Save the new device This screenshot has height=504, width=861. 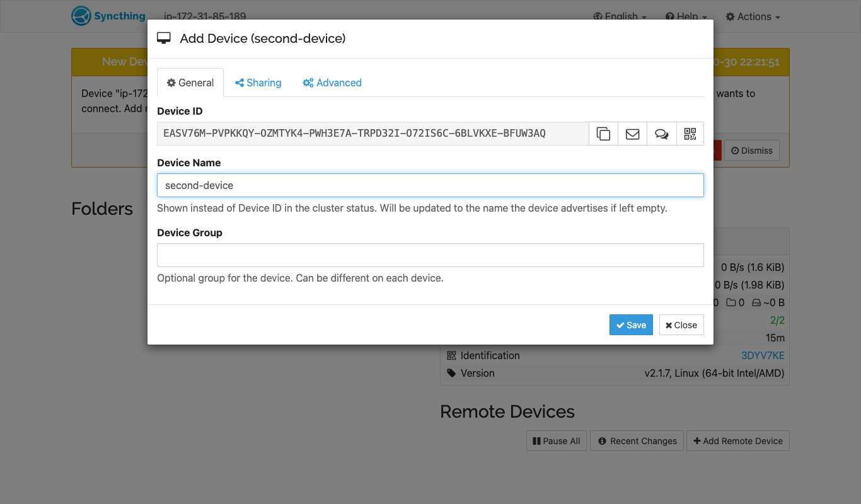tap(631, 325)
